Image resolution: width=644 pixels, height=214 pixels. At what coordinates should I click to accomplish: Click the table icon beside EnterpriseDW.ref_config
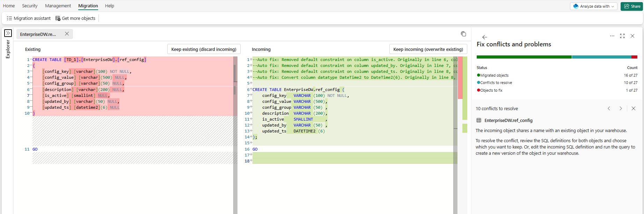(x=479, y=120)
